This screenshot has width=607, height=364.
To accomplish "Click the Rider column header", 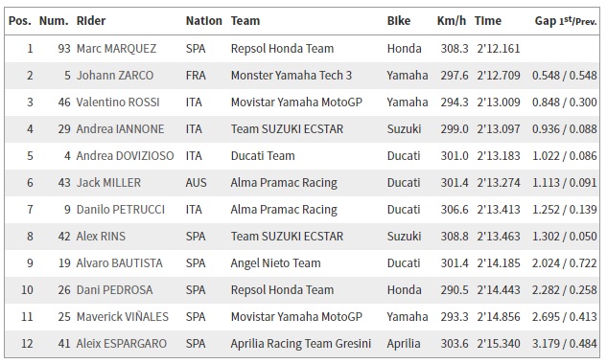I will (91, 21).
